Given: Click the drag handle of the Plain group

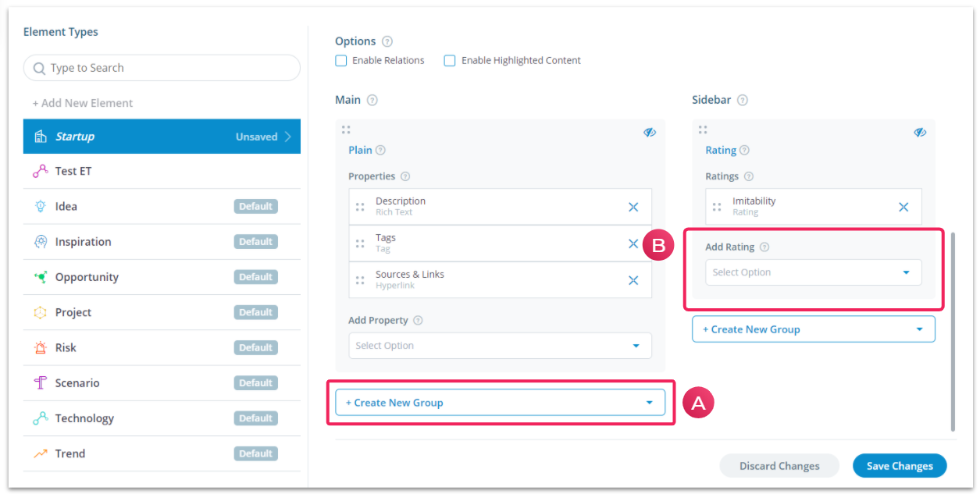Looking at the screenshot, I should pos(346,130).
